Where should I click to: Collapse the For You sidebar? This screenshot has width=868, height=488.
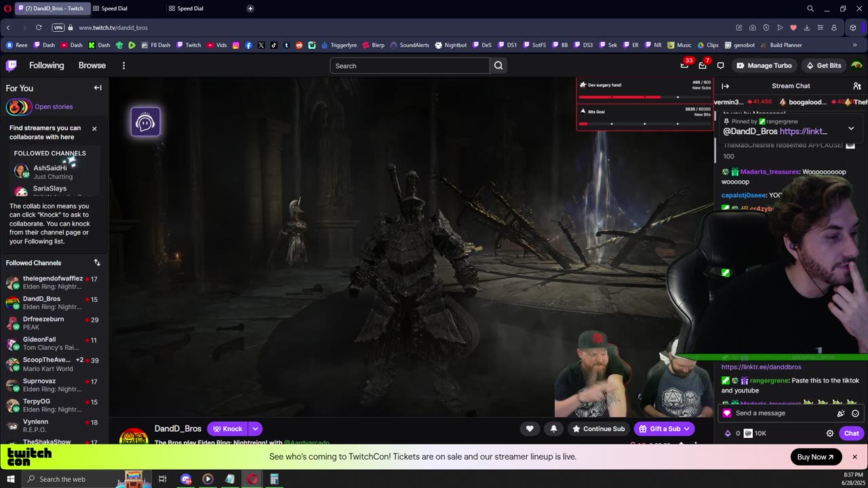click(98, 88)
